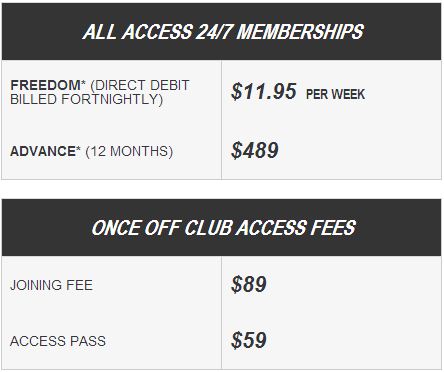Click the word CLUB in second header

coord(208,228)
